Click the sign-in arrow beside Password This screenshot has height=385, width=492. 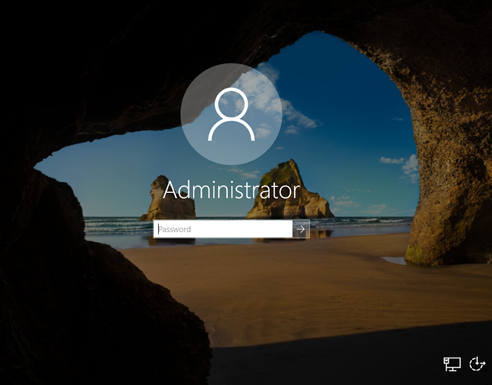point(301,229)
